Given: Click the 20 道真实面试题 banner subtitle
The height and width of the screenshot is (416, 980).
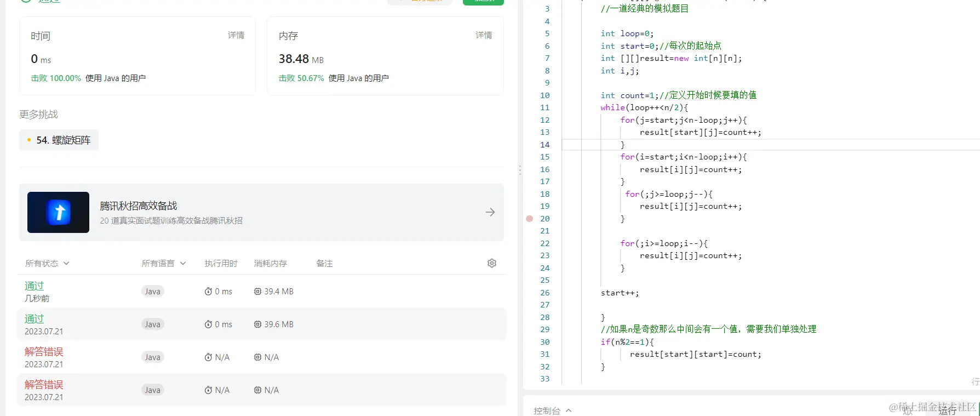Looking at the screenshot, I should [171, 221].
